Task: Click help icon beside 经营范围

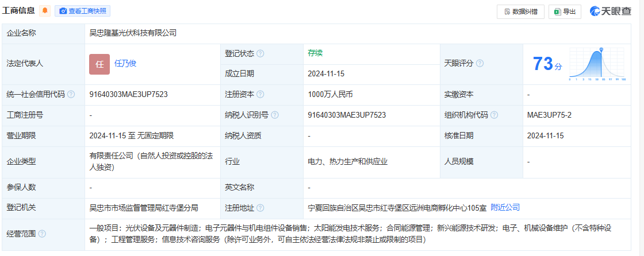Action: pyautogui.click(x=42, y=234)
